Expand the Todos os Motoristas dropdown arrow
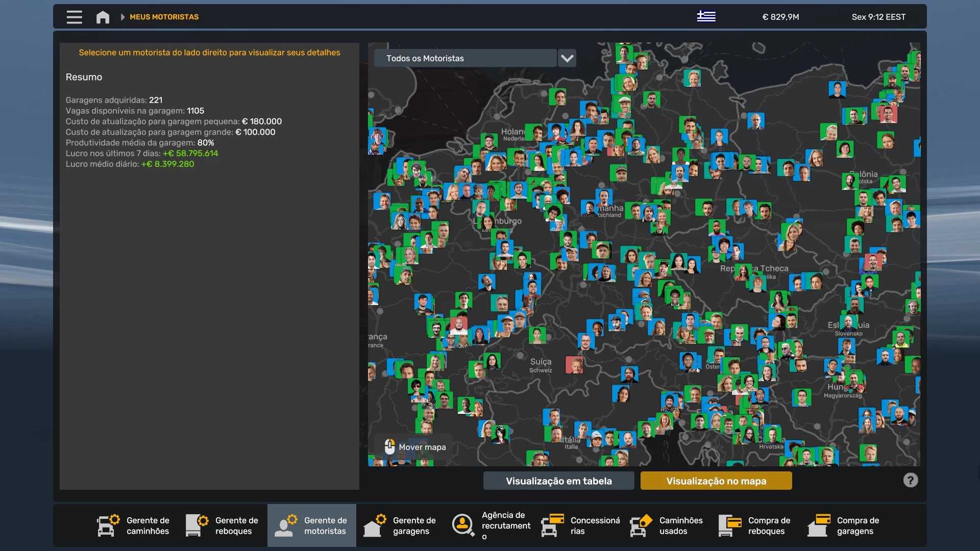 click(567, 58)
